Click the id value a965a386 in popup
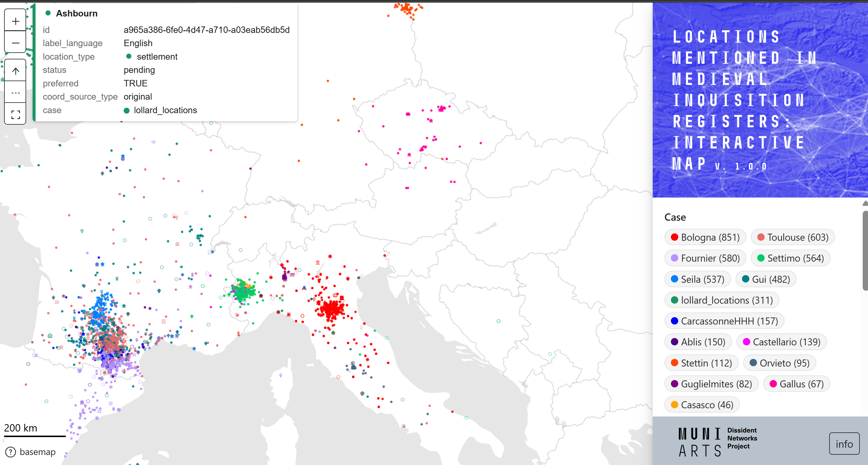 pos(206,30)
